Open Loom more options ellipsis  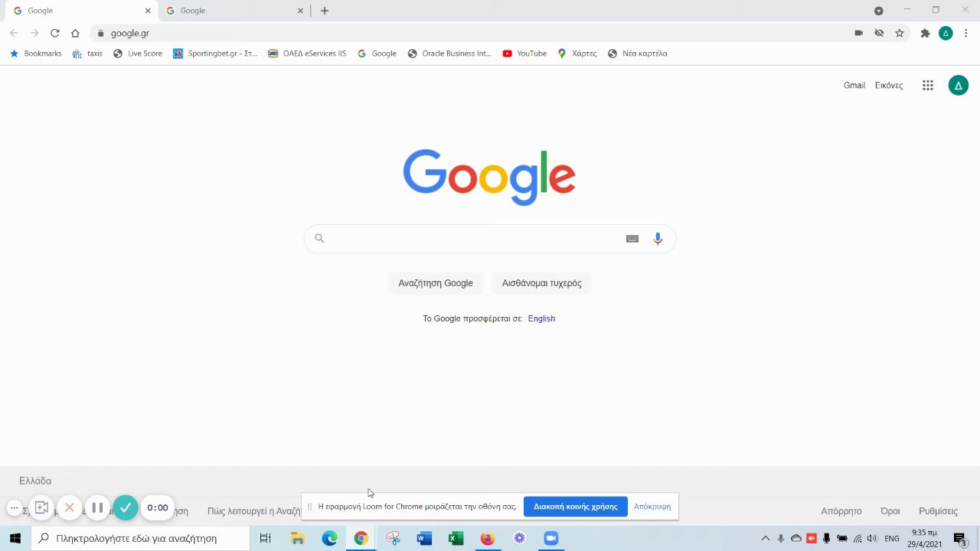pyautogui.click(x=14, y=507)
